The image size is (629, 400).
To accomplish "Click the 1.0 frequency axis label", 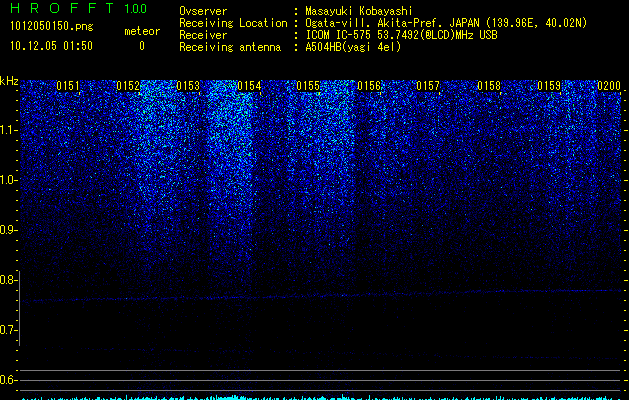I will point(9,180).
